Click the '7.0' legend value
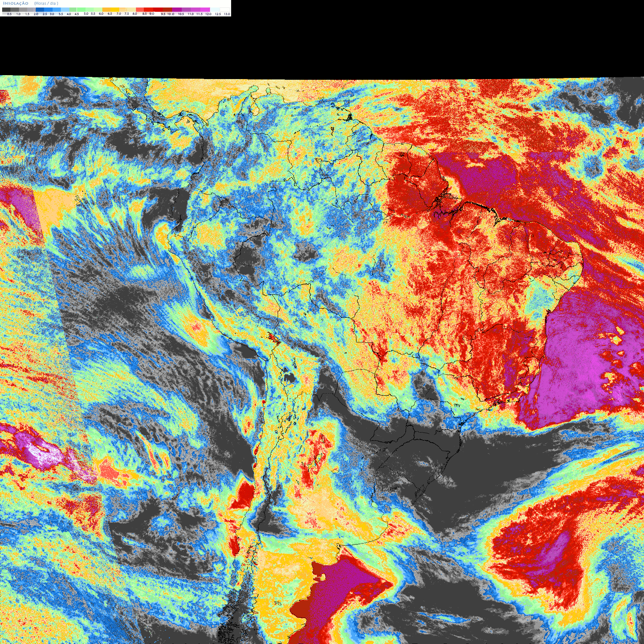Viewport: 644px width, 644px height. (119, 14)
